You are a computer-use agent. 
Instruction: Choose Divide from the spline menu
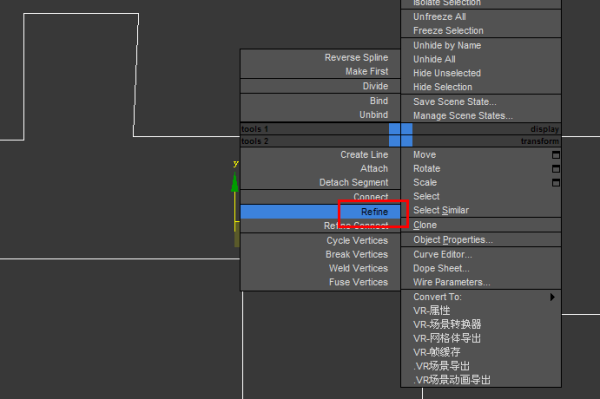tap(375, 86)
